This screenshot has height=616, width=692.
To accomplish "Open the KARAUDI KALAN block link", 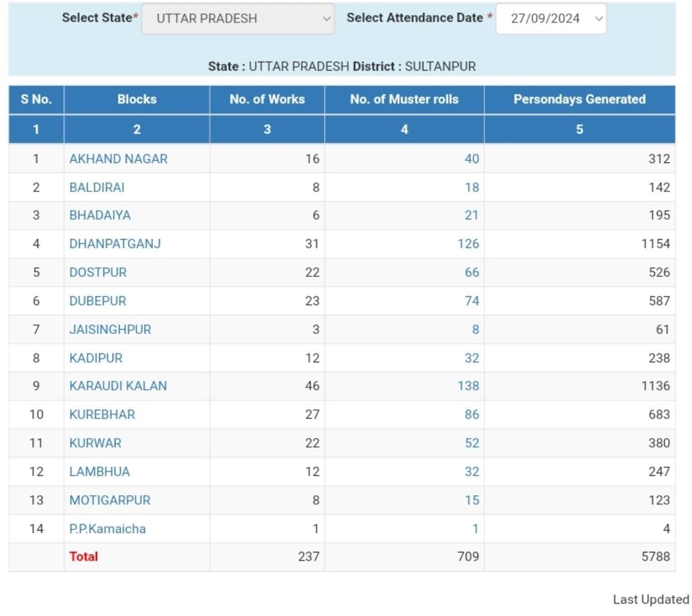I will tap(118, 386).
